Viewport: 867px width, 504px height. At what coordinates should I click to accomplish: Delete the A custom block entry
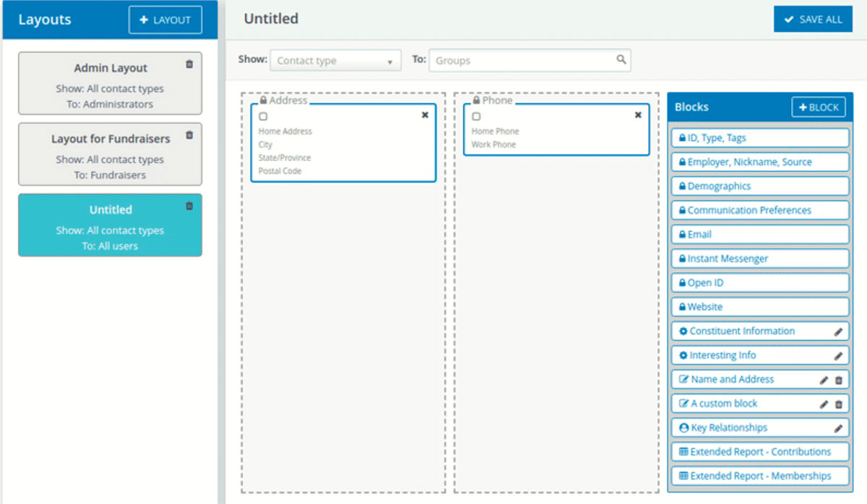839,403
